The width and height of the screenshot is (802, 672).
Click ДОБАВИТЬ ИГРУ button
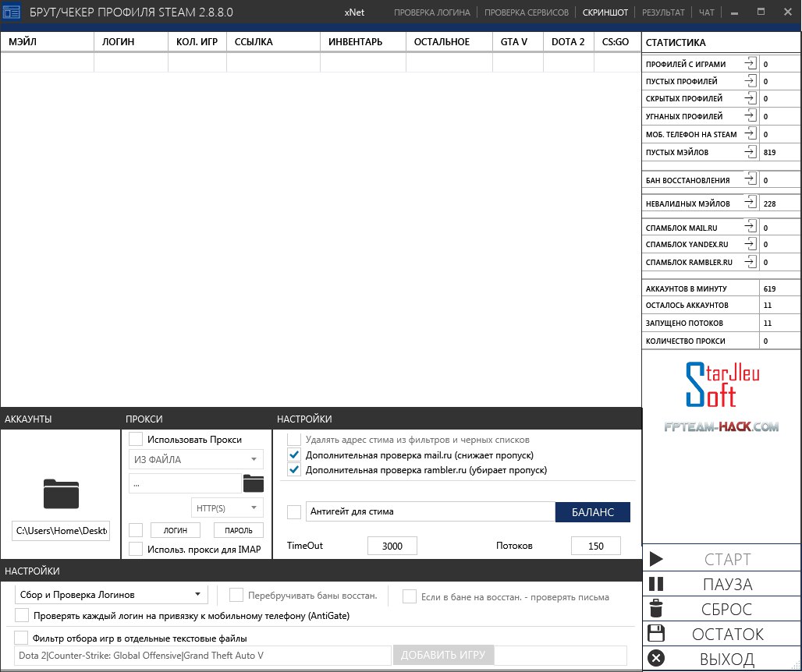(x=443, y=655)
